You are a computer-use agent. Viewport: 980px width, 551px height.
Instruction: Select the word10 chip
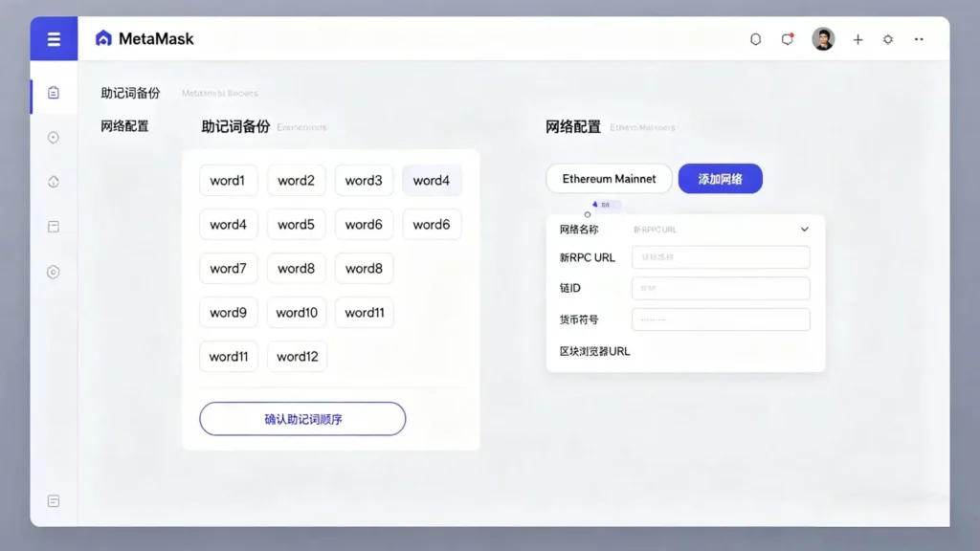click(x=297, y=313)
